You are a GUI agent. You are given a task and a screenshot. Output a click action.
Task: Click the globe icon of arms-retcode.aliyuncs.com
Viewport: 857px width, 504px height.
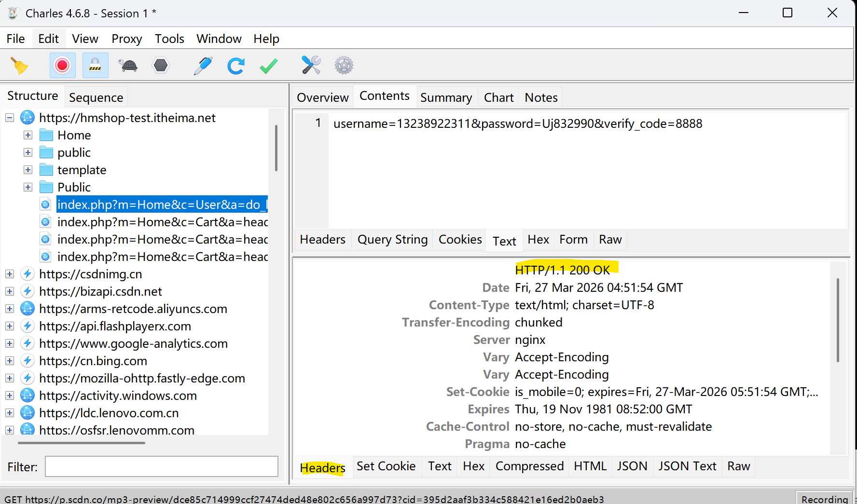click(28, 309)
